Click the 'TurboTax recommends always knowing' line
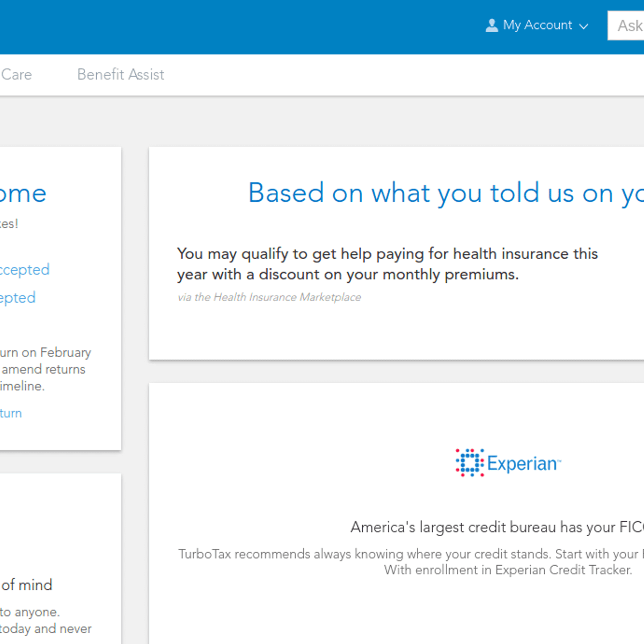The image size is (644, 644). (411, 554)
